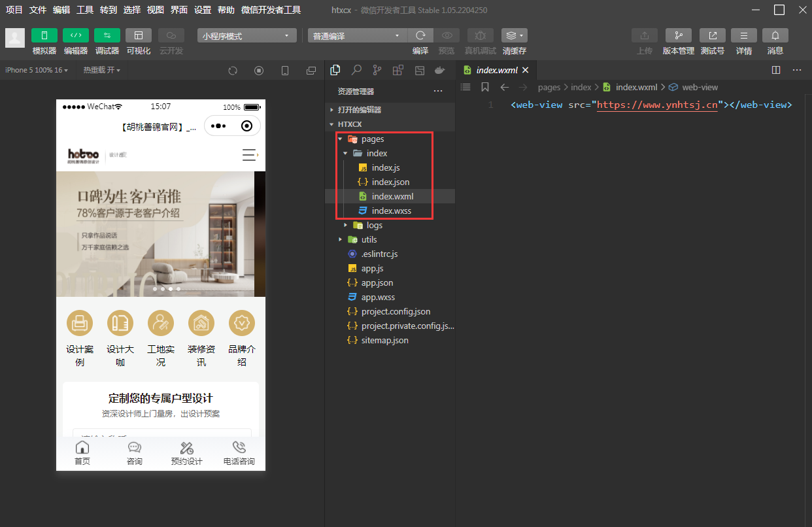Open the 版本管理 version management panel
Viewport: 812px width, 527px height.
click(678, 35)
